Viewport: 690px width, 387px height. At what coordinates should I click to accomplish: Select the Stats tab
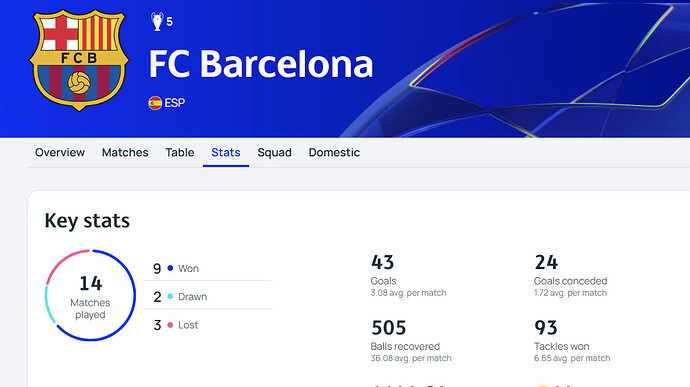click(226, 152)
